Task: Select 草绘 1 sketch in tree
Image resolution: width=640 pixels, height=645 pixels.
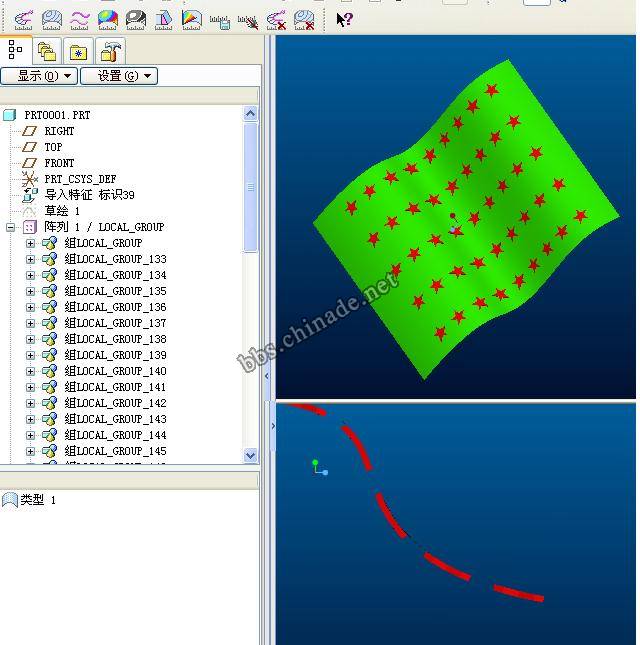Action: [62, 211]
